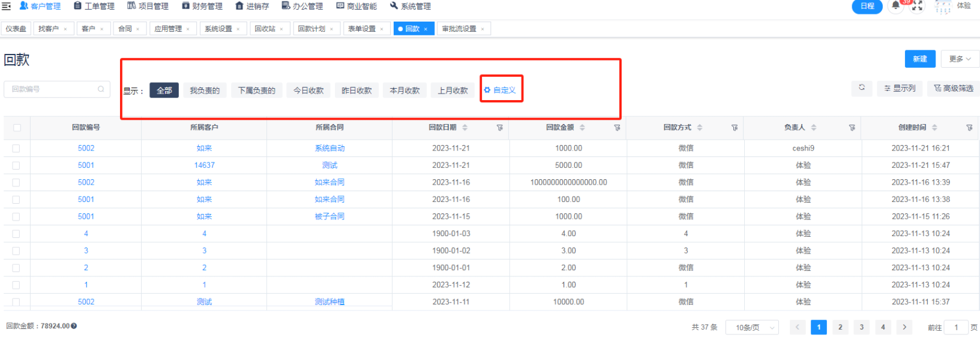Click the help icon beside 回款金额 total

[74, 326]
